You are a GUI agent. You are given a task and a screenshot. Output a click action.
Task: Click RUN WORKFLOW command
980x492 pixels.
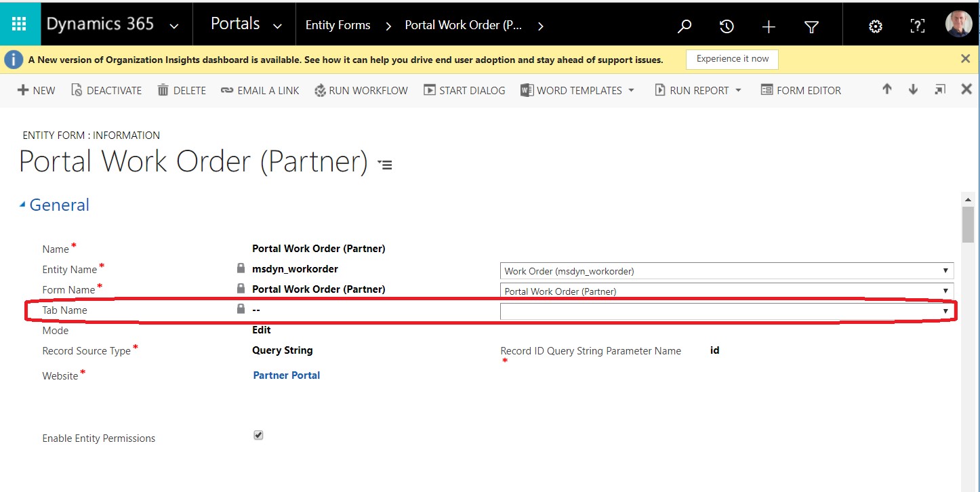coord(361,90)
